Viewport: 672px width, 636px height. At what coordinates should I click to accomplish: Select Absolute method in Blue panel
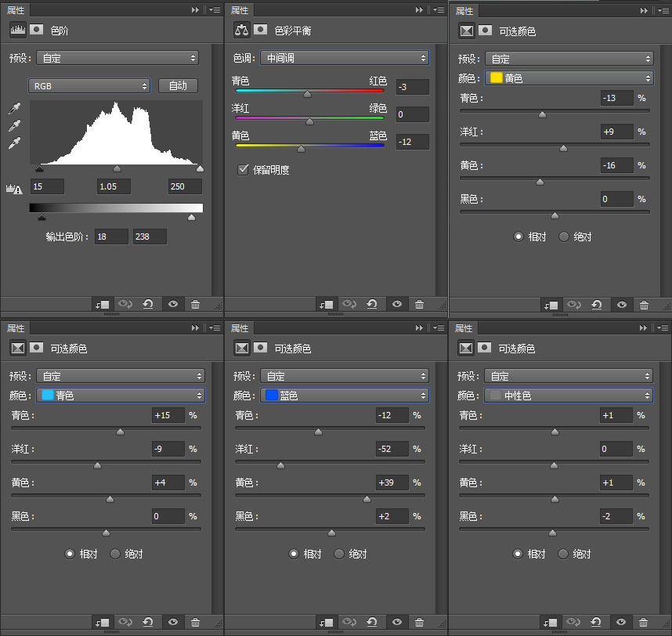tap(339, 554)
